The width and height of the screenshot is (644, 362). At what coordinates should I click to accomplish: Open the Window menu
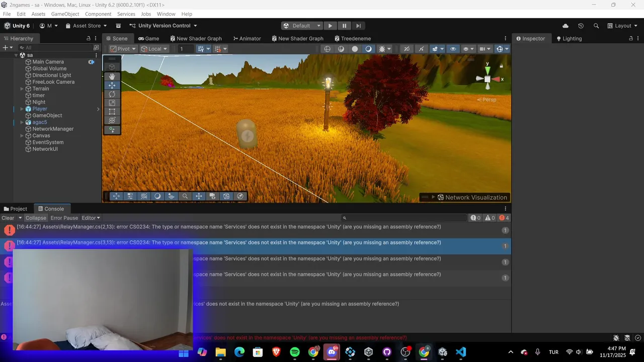tap(166, 14)
